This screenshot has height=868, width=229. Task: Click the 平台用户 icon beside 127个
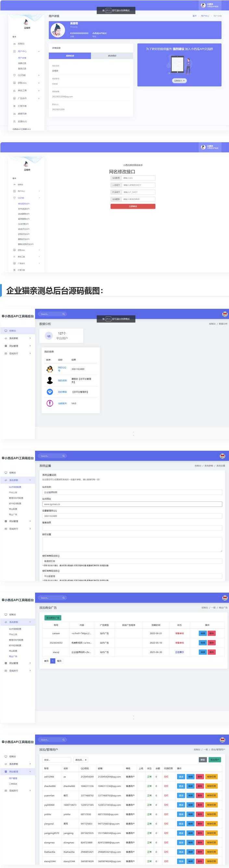point(49,336)
